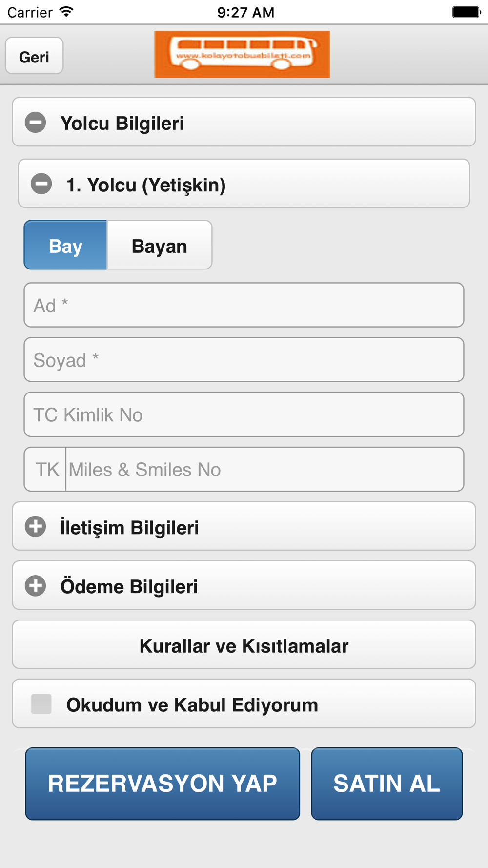Image resolution: width=488 pixels, height=868 pixels.
Task: Click the plus icon beside İletişim Bilgileri
Action: tap(36, 526)
